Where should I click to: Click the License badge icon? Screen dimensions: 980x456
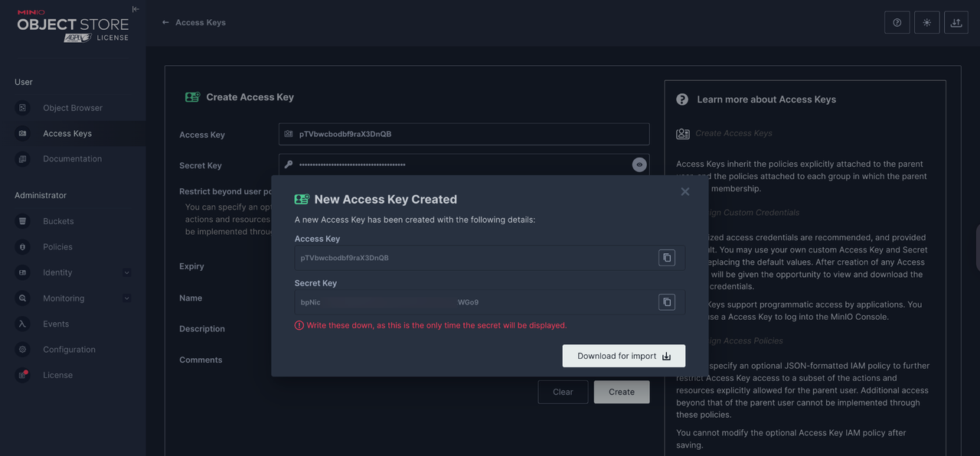point(23,375)
